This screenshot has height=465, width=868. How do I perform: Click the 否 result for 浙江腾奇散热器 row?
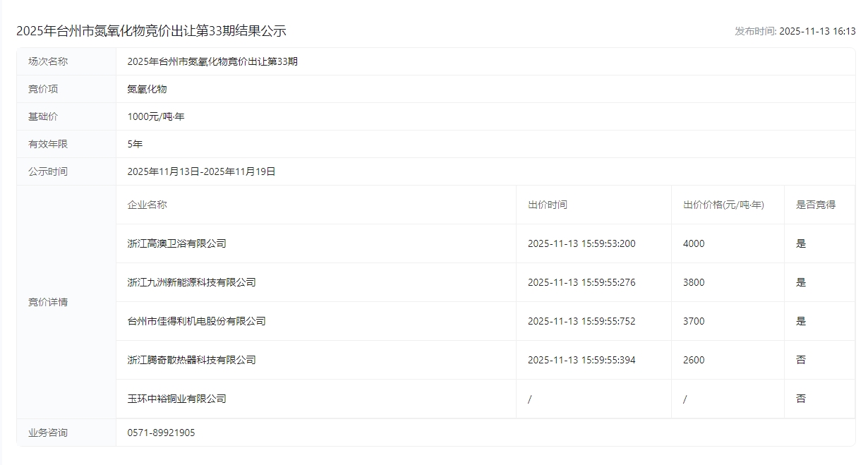point(800,360)
